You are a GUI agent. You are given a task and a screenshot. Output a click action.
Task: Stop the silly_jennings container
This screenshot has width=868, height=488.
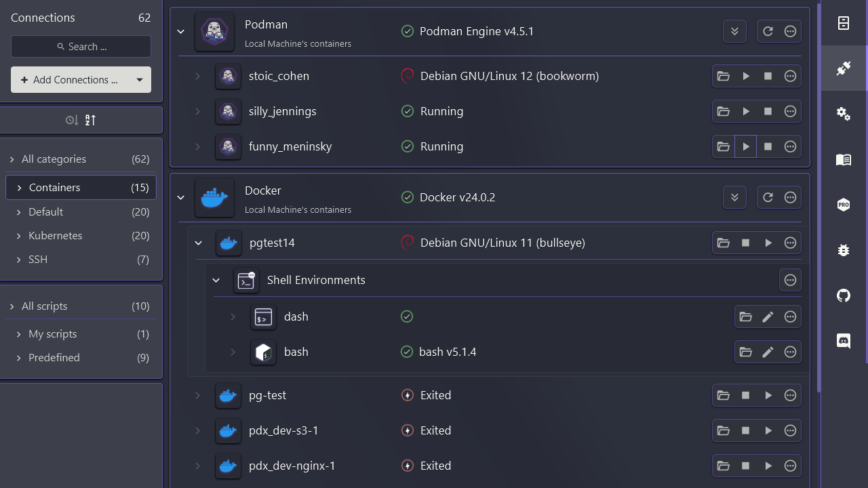(768, 111)
